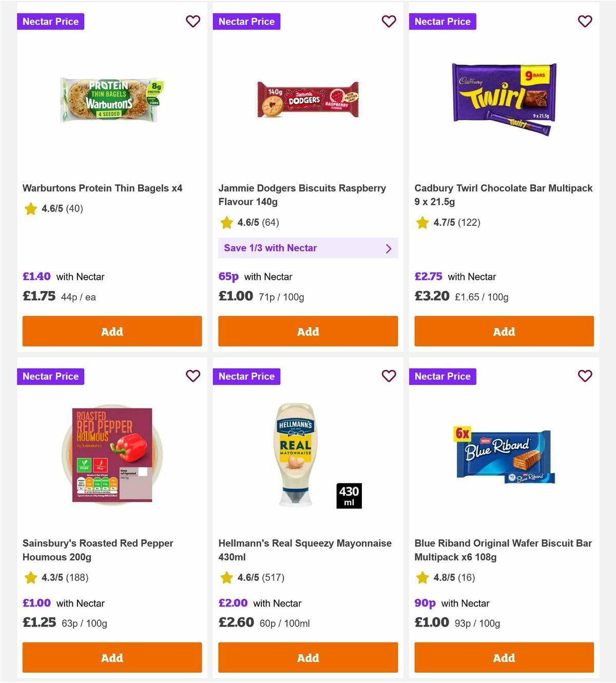This screenshot has width=616, height=683.
Task: Expand Jammie Dodgers Nectar promotion chevron
Action: point(389,248)
